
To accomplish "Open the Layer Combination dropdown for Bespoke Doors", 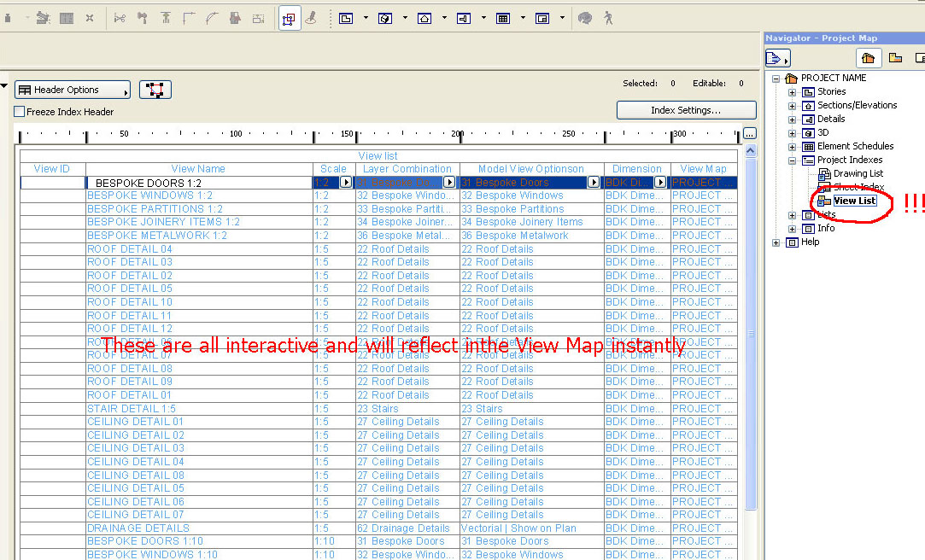I will [451, 182].
